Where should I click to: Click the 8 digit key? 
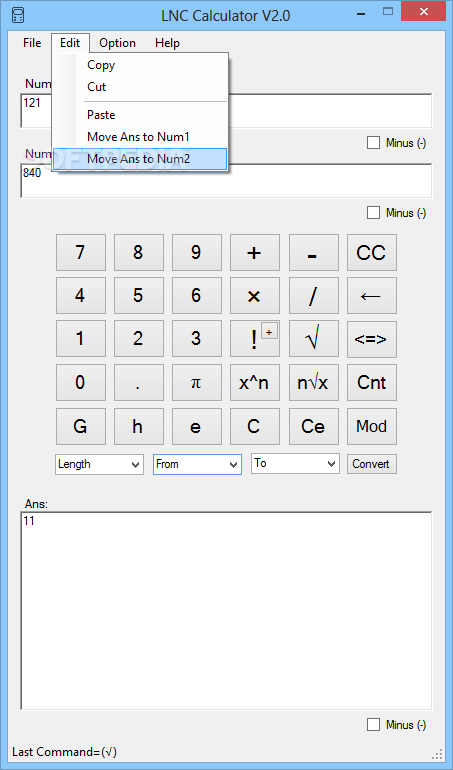[139, 252]
